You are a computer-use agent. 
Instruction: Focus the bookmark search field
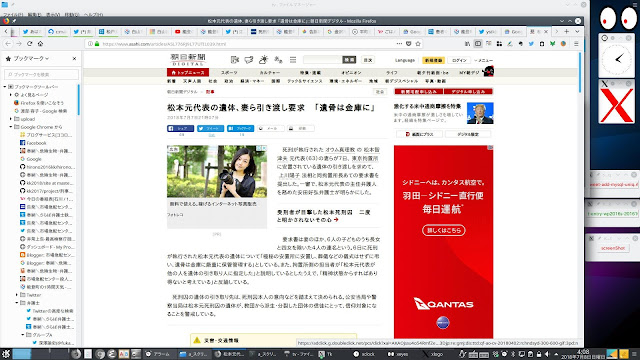click(x=41, y=74)
